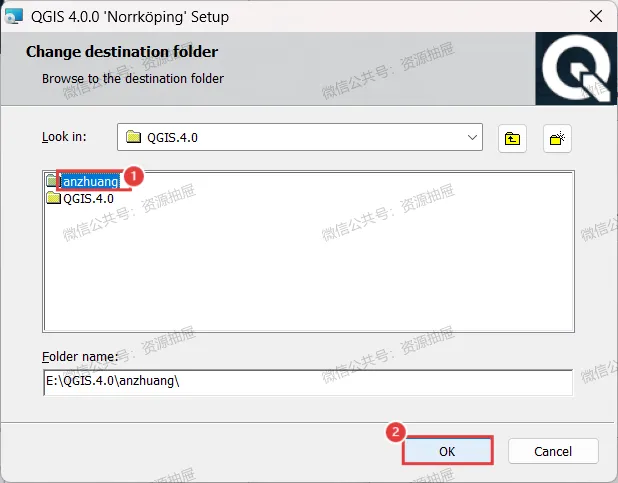Click empty area of folder list
Screen dimensions: 618x483
[309, 268]
